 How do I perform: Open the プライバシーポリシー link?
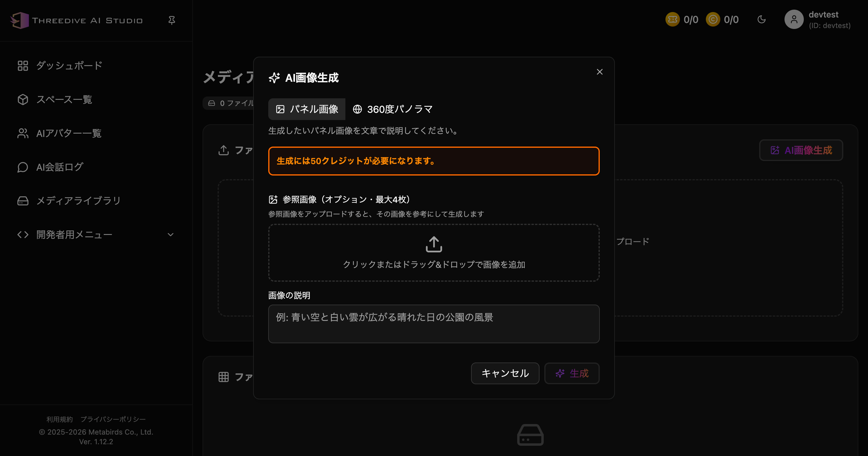113,419
